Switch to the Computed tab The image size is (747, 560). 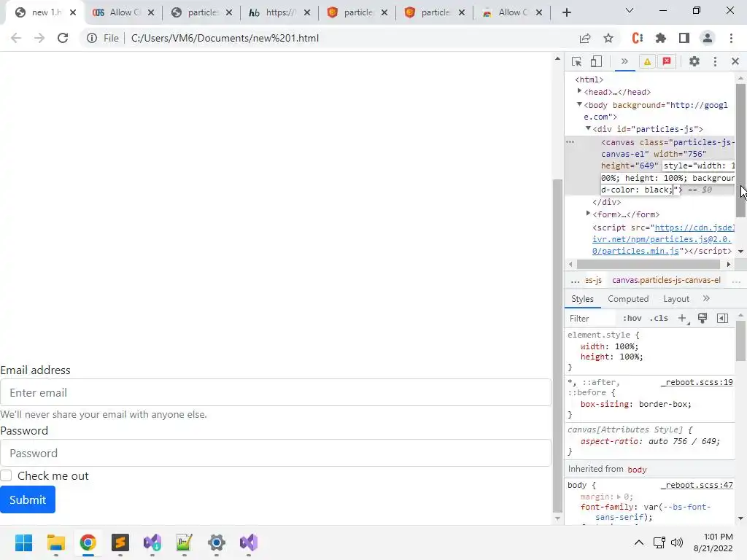(x=628, y=298)
